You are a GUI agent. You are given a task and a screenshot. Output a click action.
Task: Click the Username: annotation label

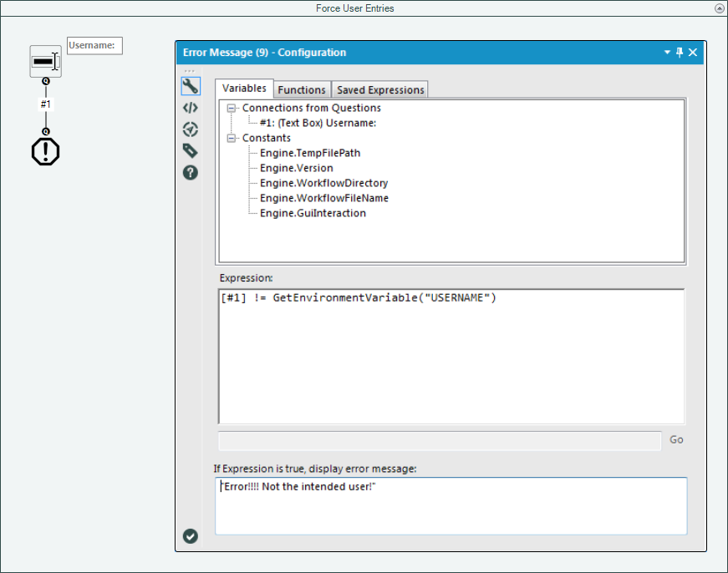tap(94, 45)
